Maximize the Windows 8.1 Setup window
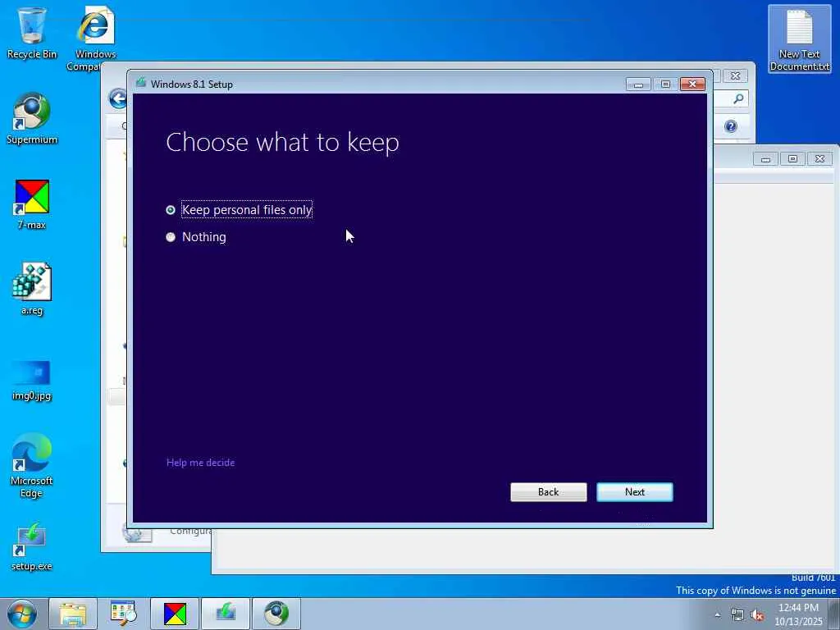This screenshot has height=630, width=840. pos(665,84)
